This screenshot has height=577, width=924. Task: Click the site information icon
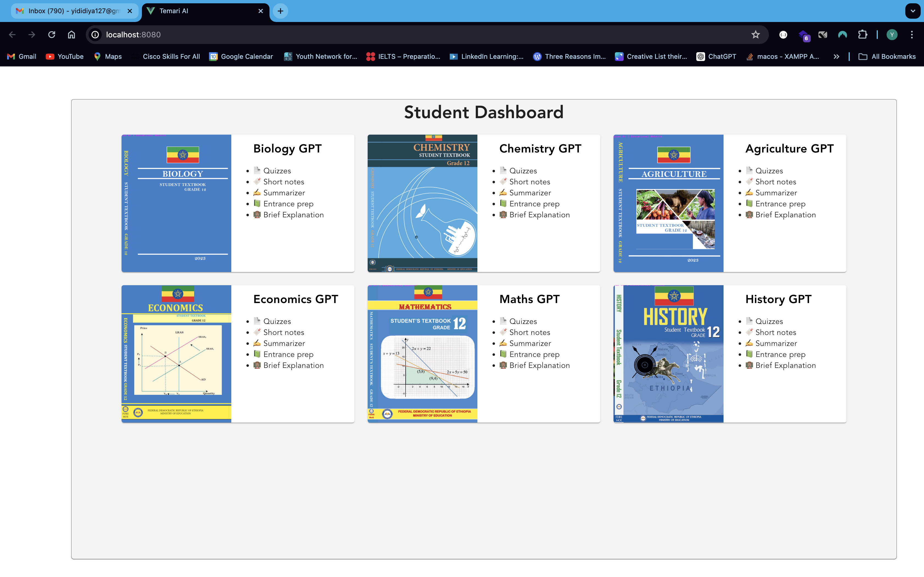click(x=95, y=35)
